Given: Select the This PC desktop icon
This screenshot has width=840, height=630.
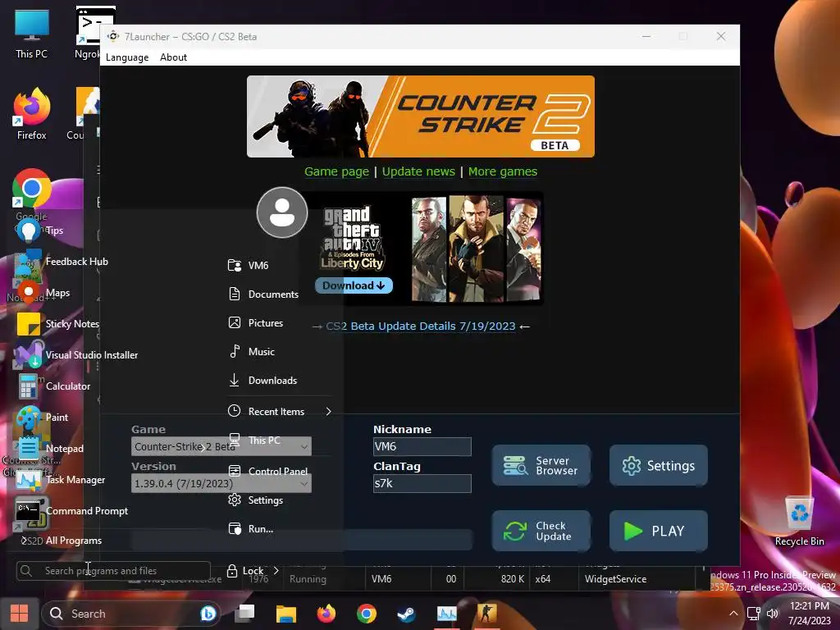Looking at the screenshot, I should 32,33.
